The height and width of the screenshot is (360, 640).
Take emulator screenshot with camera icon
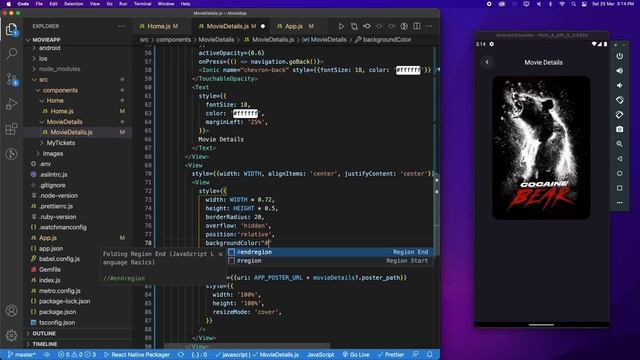(620, 129)
